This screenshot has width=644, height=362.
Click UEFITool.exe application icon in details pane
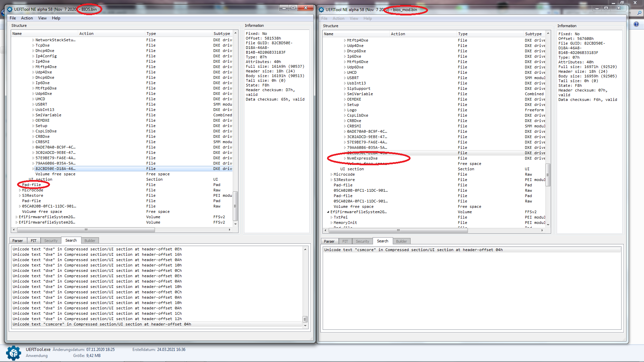tap(13, 353)
